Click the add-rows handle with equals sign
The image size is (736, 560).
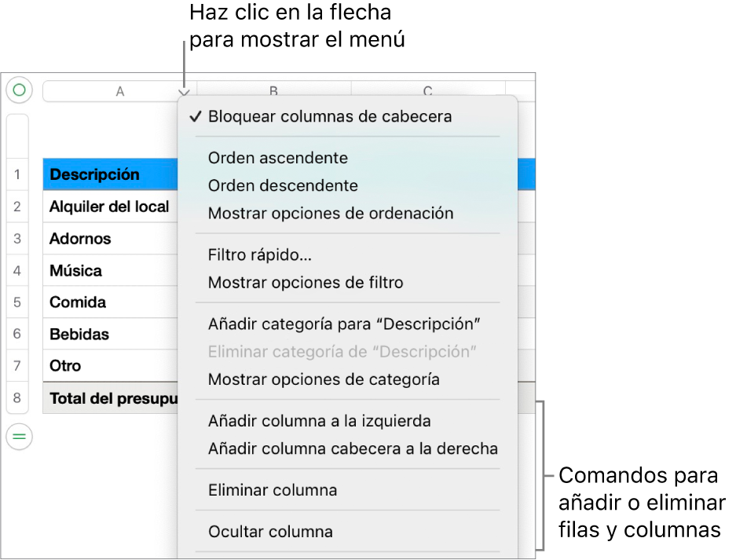point(20,437)
